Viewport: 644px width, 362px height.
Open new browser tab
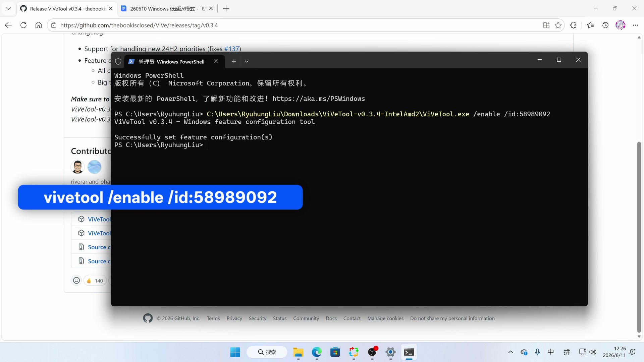(226, 8)
